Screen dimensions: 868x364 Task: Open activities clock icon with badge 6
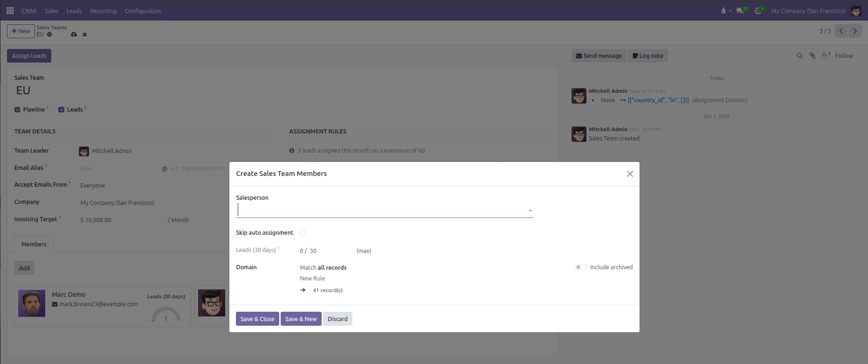(x=758, y=10)
